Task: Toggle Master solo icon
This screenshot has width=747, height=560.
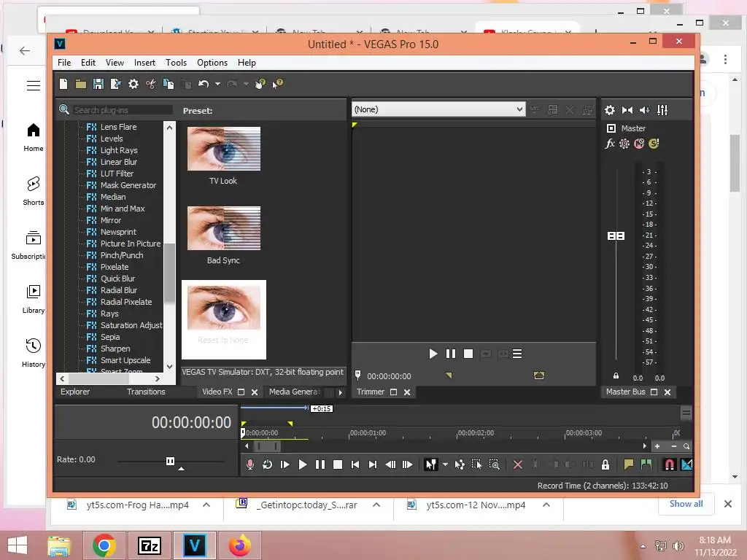Action: click(x=654, y=144)
